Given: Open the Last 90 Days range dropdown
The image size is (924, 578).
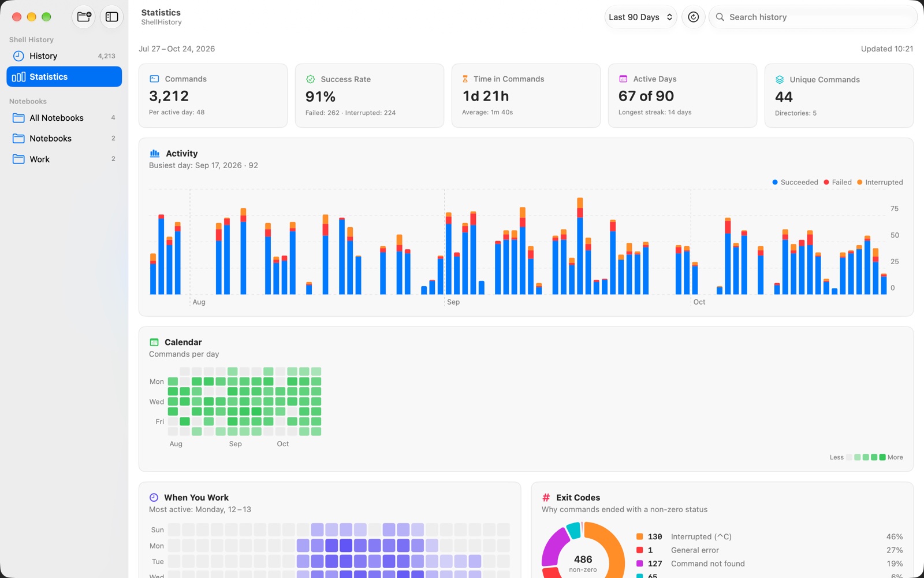Looking at the screenshot, I should click(x=640, y=17).
